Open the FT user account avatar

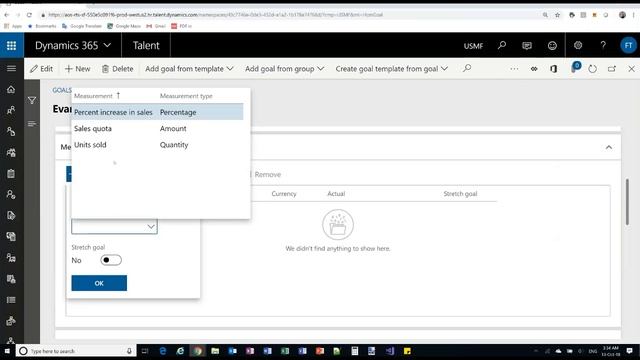628,45
